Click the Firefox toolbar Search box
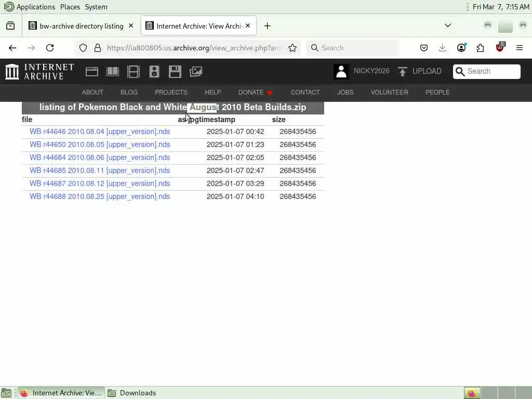This screenshot has width=532, height=399. pos(353,48)
